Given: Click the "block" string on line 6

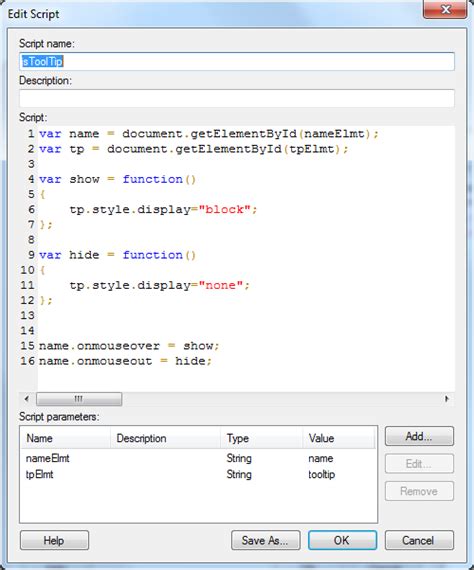Looking at the screenshot, I should pos(225,210).
